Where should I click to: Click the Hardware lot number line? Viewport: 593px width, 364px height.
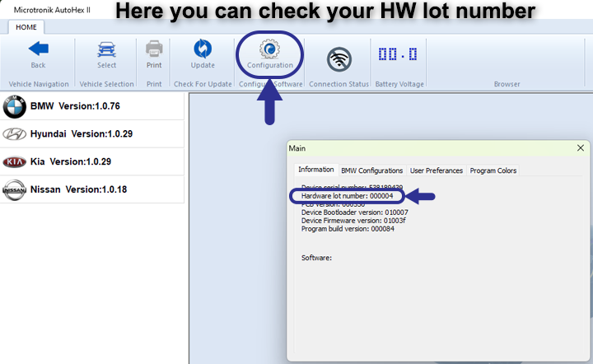pos(347,196)
